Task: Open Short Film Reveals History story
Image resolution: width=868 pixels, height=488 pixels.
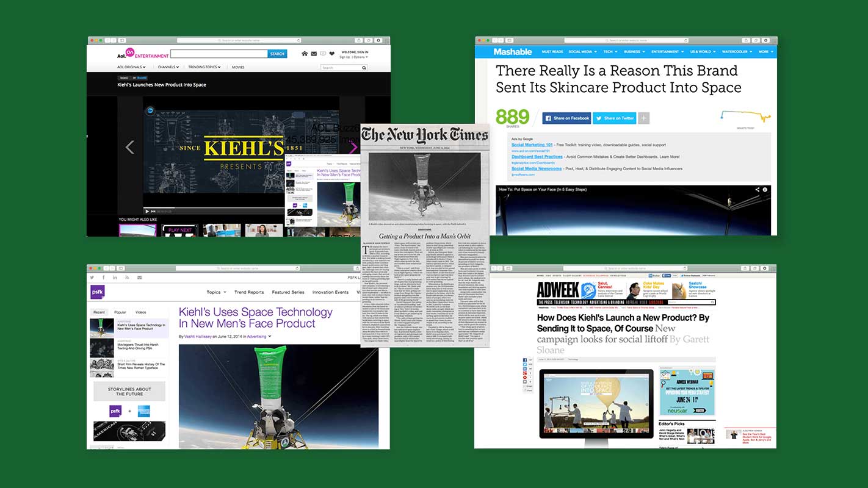Action: click(x=141, y=366)
